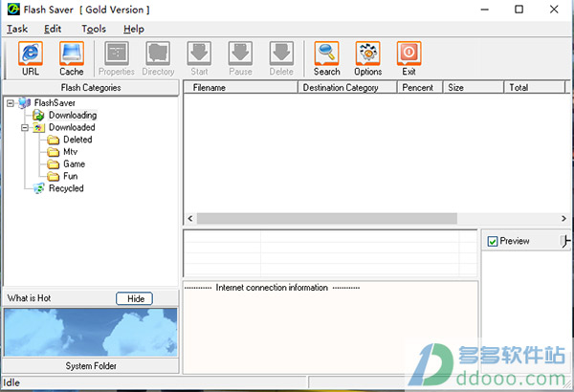
Task: Click the FlashSaver root computer icon
Action: [x=25, y=103]
